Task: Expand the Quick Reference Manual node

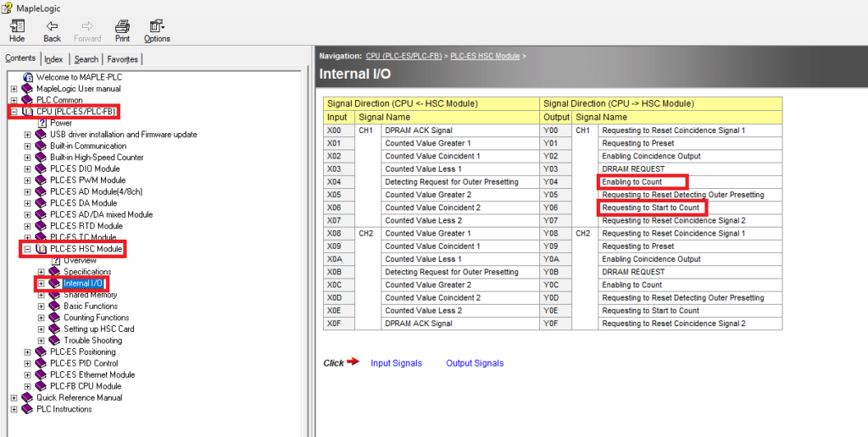Action: coord(14,398)
